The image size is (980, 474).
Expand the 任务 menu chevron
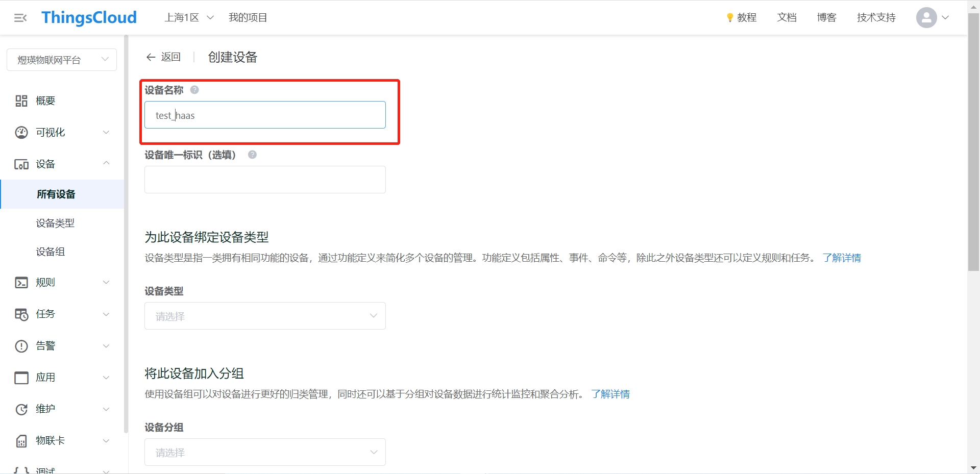click(x=106, y=314)
